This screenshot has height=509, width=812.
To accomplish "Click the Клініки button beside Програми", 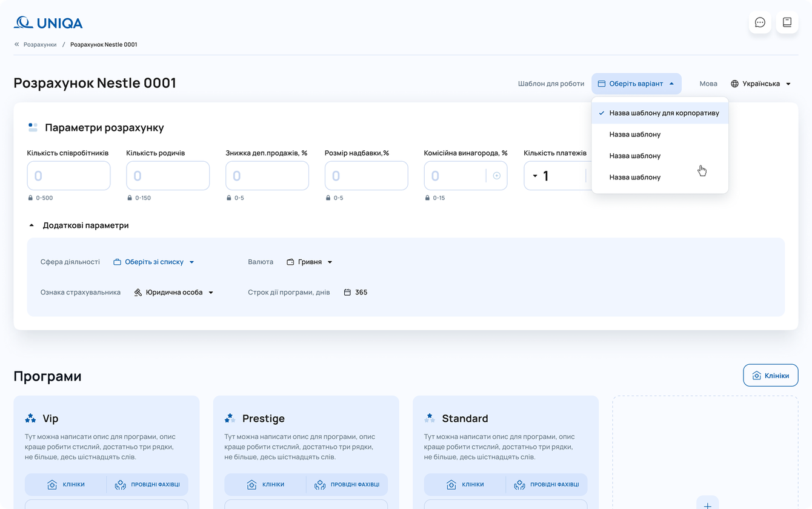I will pyautogui.click(x=770, y=375).
